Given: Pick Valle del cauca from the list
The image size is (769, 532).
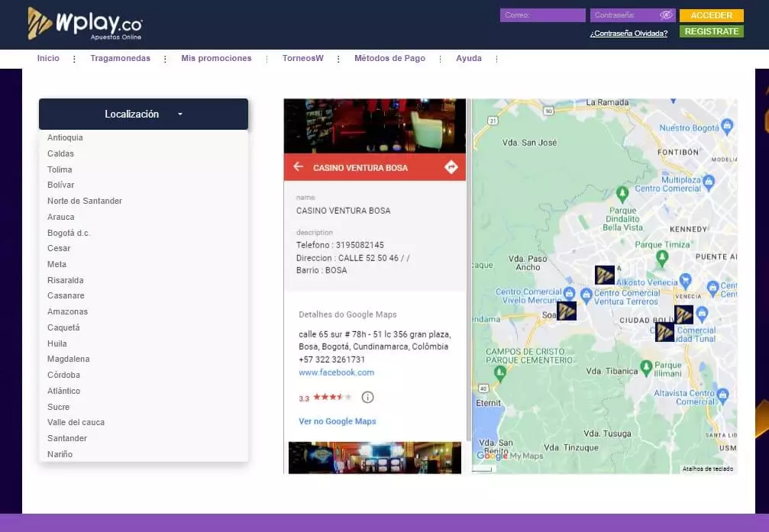Looking at the screenshot, I should [x=76, y=422].
